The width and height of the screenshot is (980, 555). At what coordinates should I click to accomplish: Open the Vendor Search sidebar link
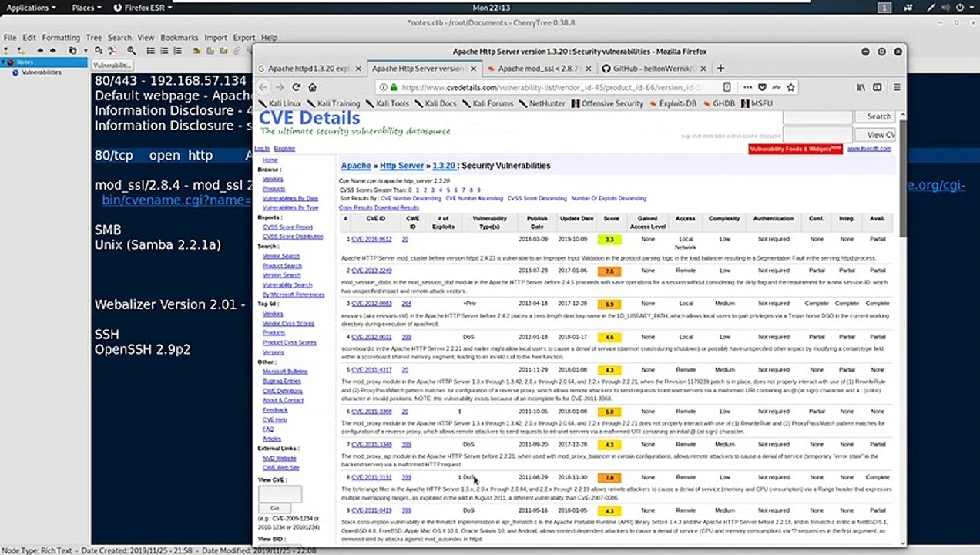[280, 256]
